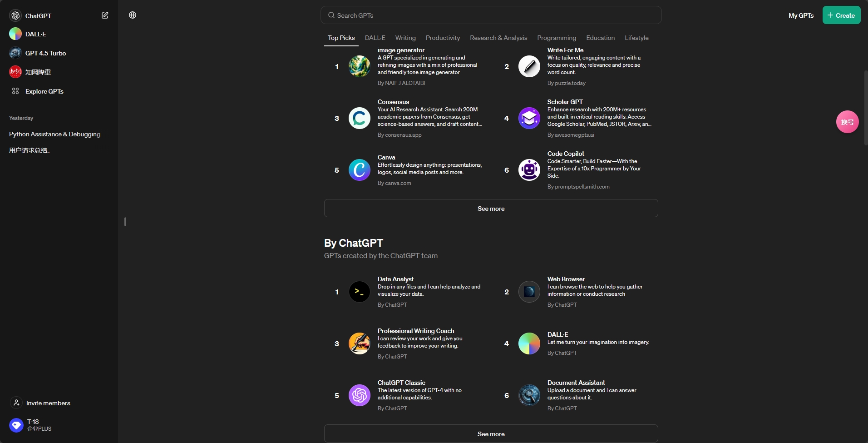The width and height of the screenshot is (868, 443).
Task: Click the Professional Writing Coach title
Action: click(x=416, y=331)
